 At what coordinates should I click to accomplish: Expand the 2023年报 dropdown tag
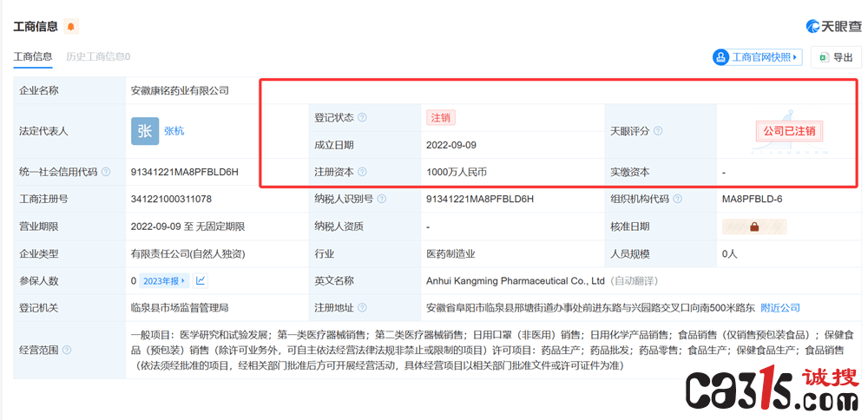(x=165, y=280)
